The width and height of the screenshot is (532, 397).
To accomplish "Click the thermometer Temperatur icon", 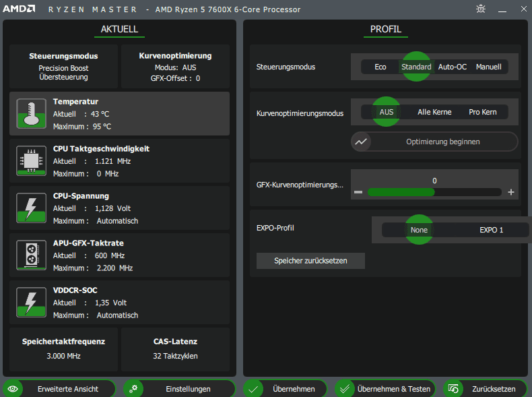I will (x=31, y=113).
